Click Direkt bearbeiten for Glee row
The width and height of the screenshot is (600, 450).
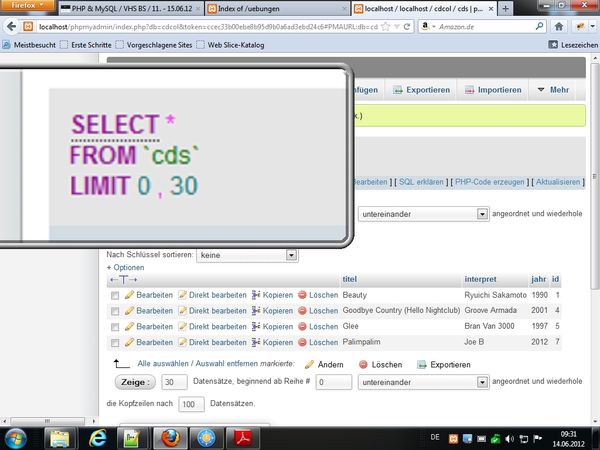click(x=213, y=326)
